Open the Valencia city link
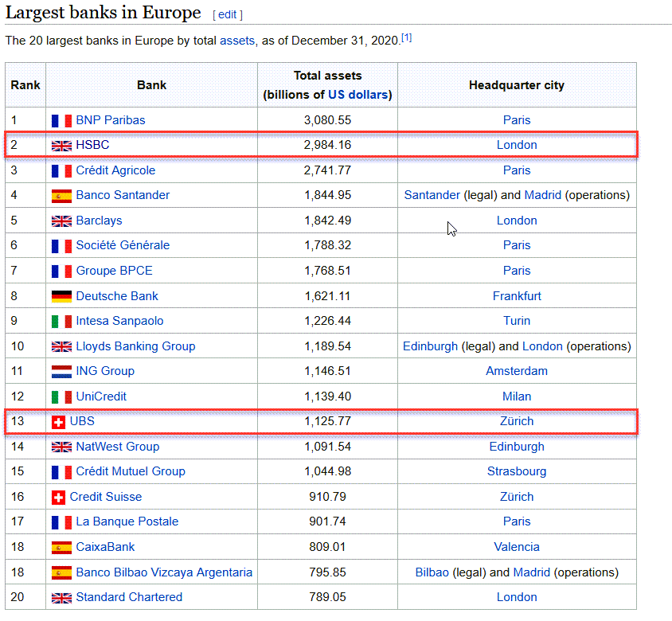This screenshot has height=621, width=672. click(x=517, y=547)
